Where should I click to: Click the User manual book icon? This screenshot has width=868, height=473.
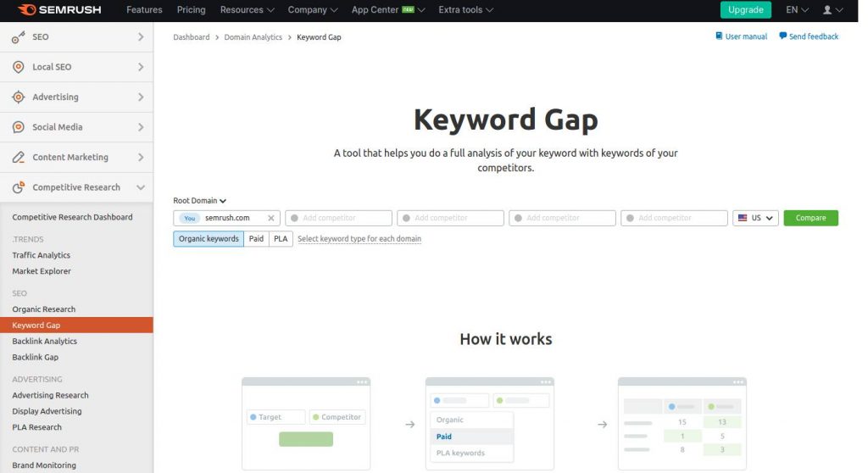[719, 36]
